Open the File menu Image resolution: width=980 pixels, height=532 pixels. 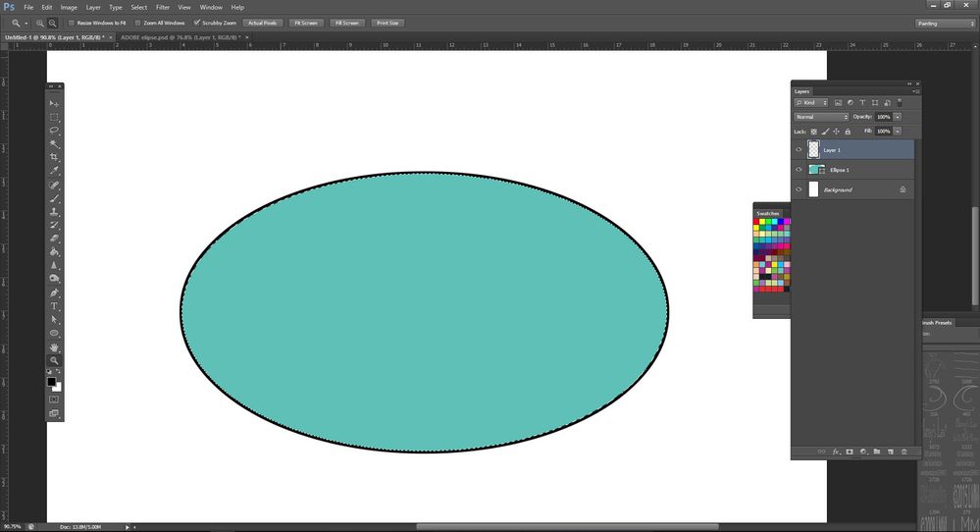point(28,8)
